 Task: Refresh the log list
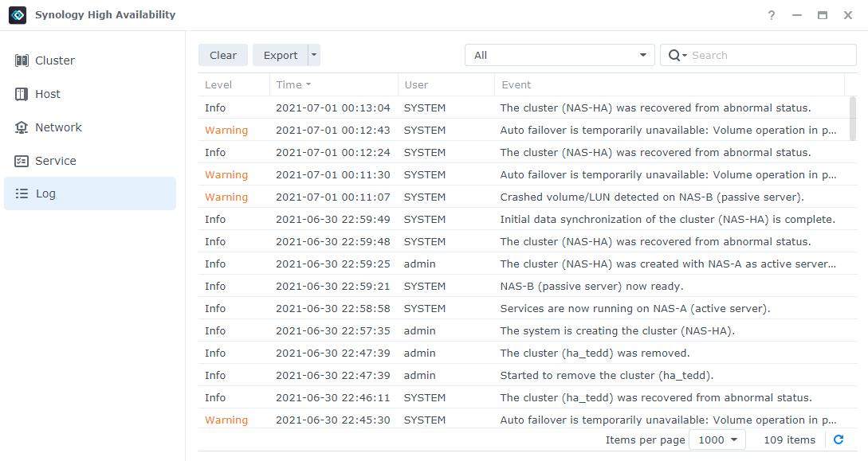(x=839, y=440)
